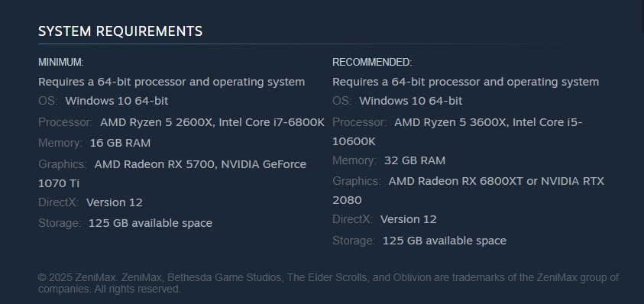The image size is (644, 304).
Task: Click the ZeniMax copyright notice
Action: [x=328, y=283]
